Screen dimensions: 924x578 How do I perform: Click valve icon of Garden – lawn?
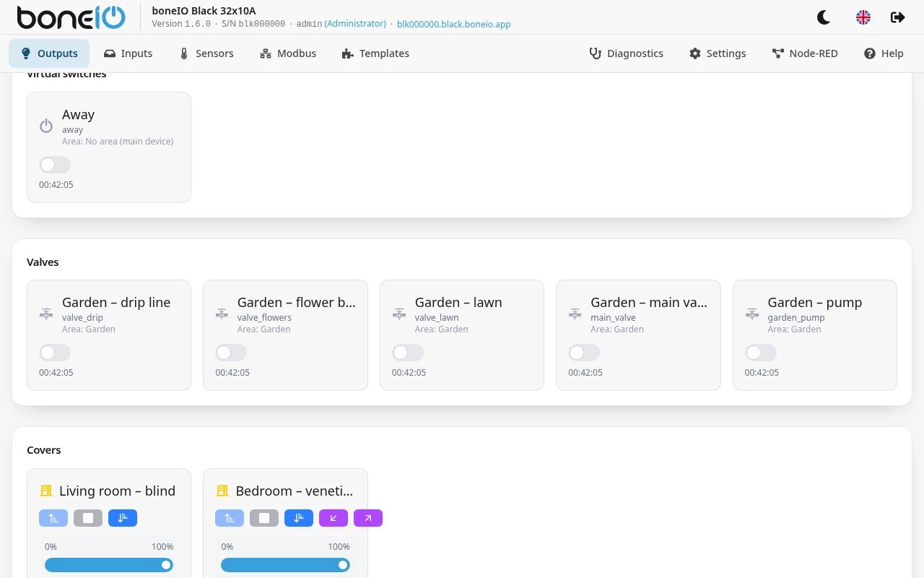pyautogui.click(x=398, y=314)
